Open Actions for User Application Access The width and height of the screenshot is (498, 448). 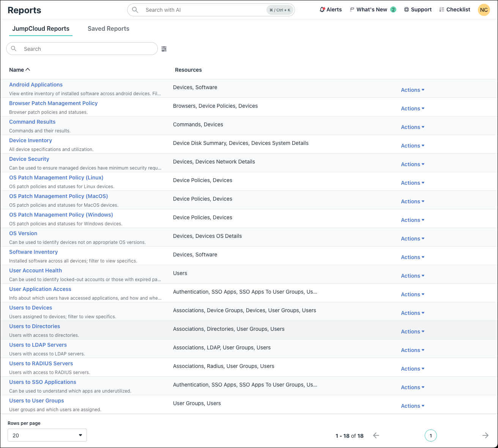pyautogui.click(x=413, y=294)
